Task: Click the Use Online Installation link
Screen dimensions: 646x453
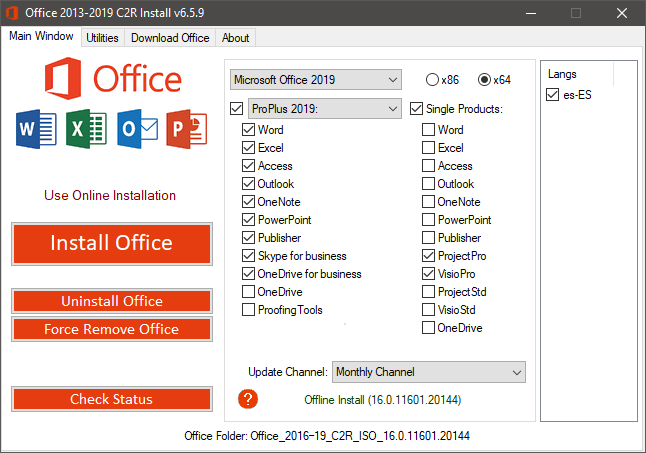Action: click(x=110, y=195)
